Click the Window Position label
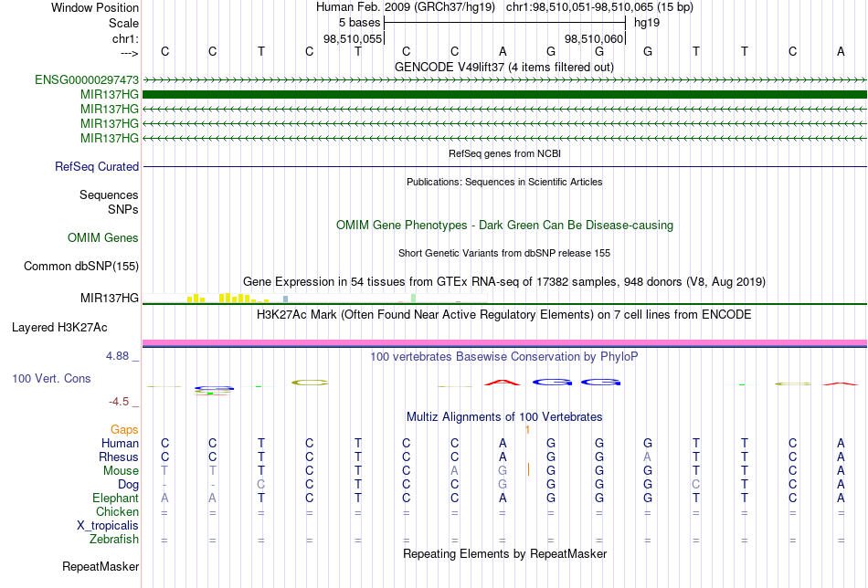 [x=95, y=7]
